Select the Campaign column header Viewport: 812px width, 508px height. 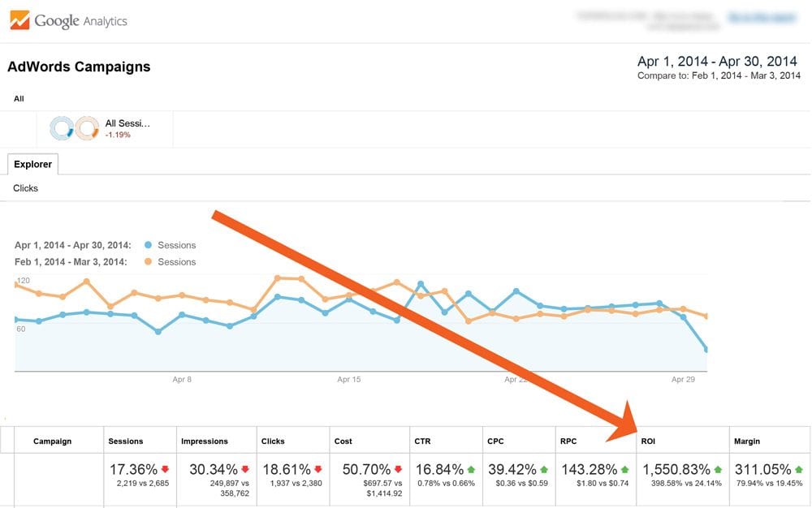tap(52, 441)
